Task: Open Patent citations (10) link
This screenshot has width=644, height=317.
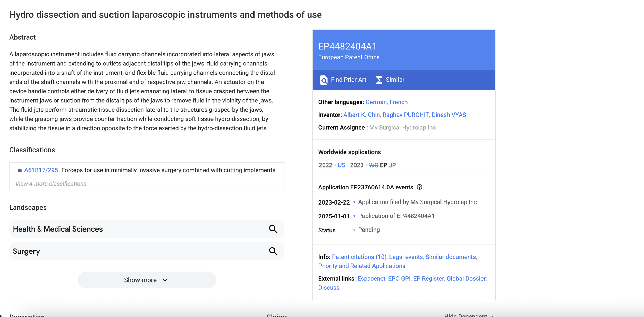Action: (359, 257)
